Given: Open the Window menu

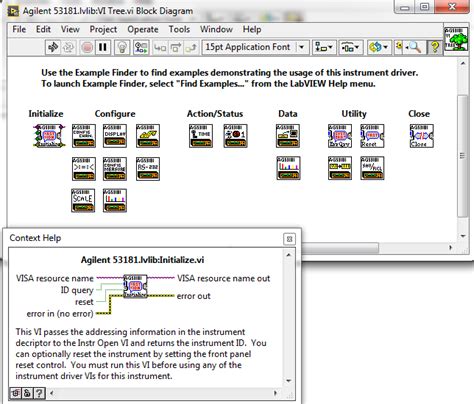Looking at the screenshot, I should 216,29.
